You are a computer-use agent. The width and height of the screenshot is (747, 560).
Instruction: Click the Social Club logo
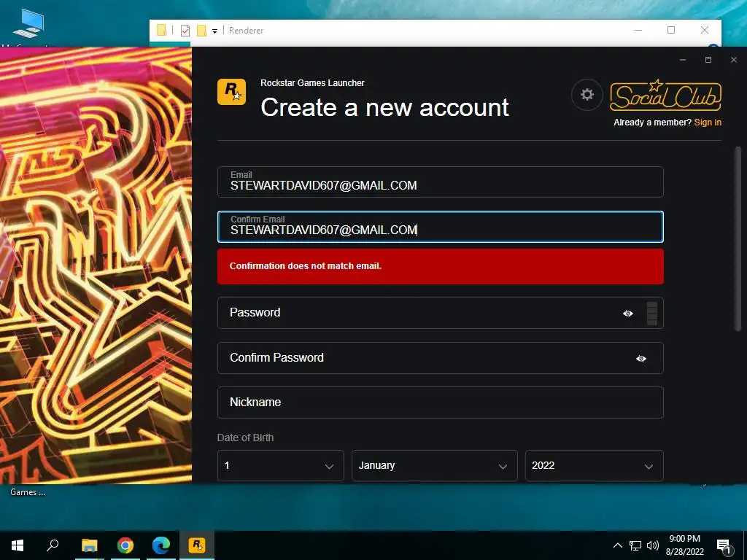(x=665, y=95)
